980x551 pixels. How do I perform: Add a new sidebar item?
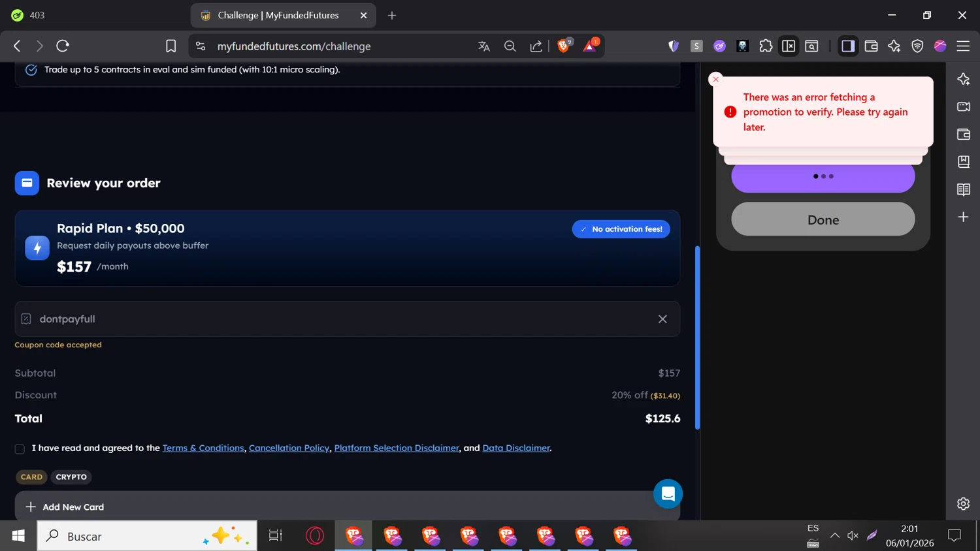pos(963,217)
